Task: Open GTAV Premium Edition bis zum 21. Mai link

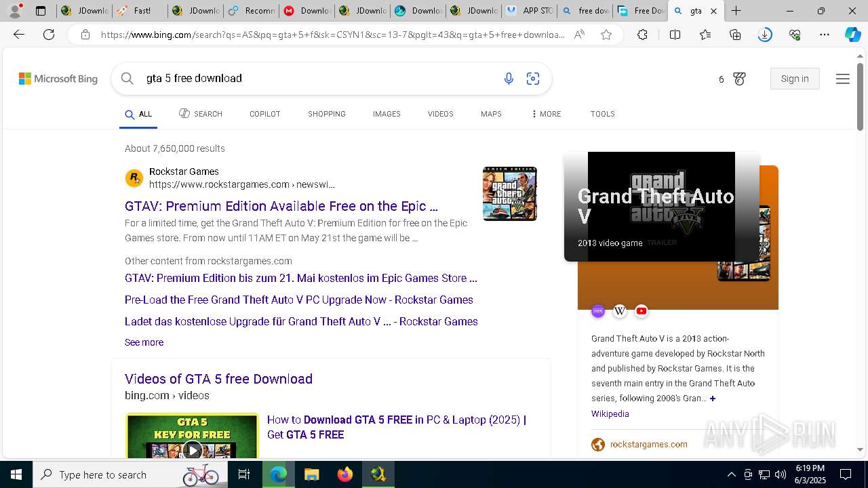Action: [x=301, y=278]
